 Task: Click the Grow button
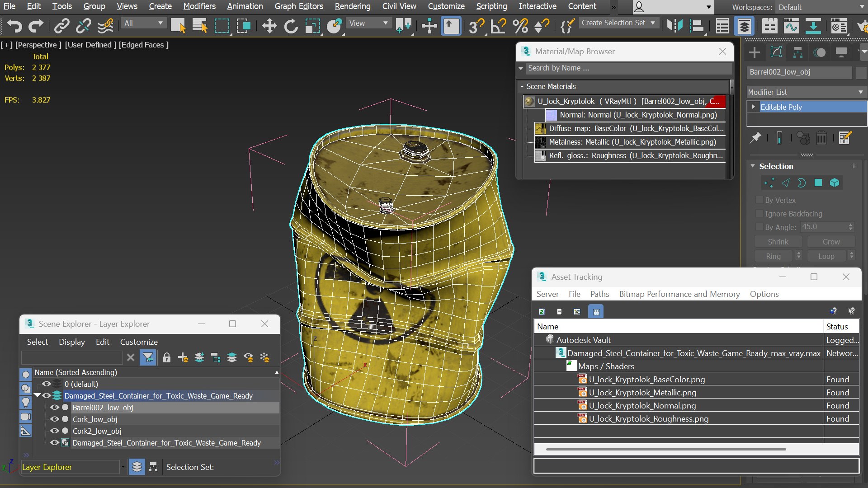831,242
